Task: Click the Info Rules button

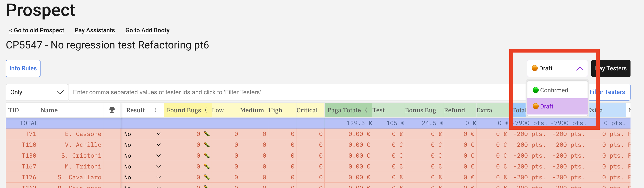Action: pos(23,68)
